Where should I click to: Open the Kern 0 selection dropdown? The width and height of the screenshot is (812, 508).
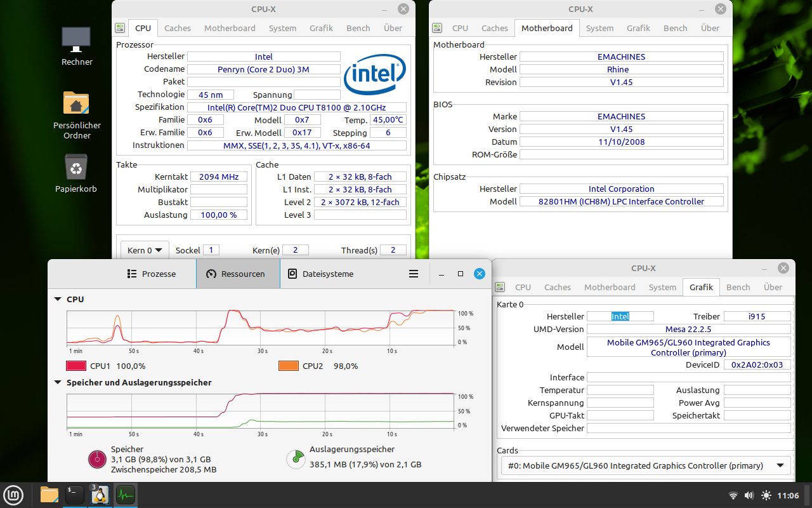click(144, 250)
